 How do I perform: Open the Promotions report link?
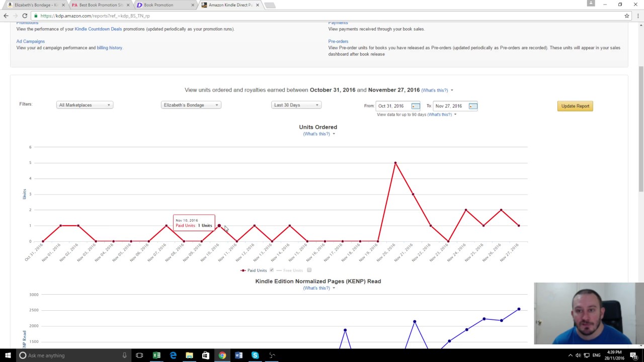[27, 23]
